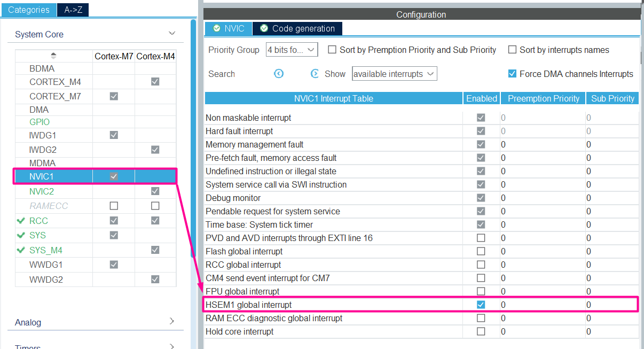The image size is (644, 349).
Task: Enable Sort by interrupts names
Action: pos(513,50)
